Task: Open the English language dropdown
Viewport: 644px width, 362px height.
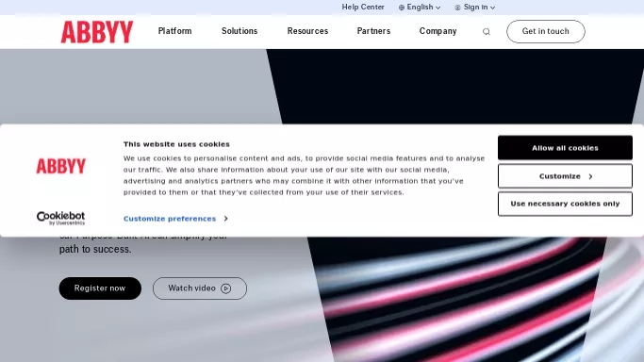Action: click(420, 7)
